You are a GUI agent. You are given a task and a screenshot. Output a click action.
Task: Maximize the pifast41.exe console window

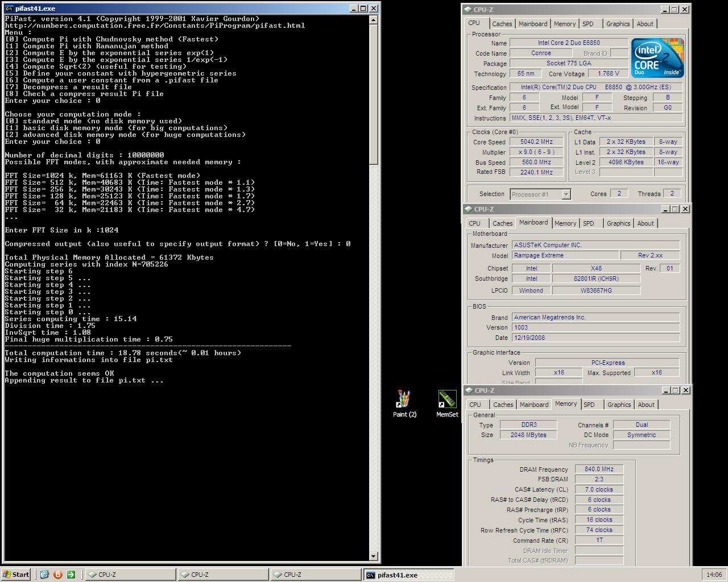pos(363,9)
